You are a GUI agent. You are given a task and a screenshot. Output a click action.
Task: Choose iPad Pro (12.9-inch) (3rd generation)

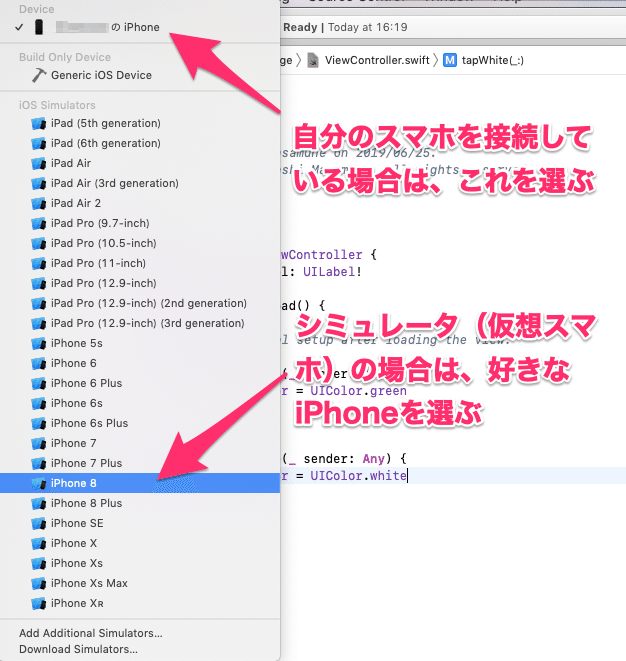140,323
